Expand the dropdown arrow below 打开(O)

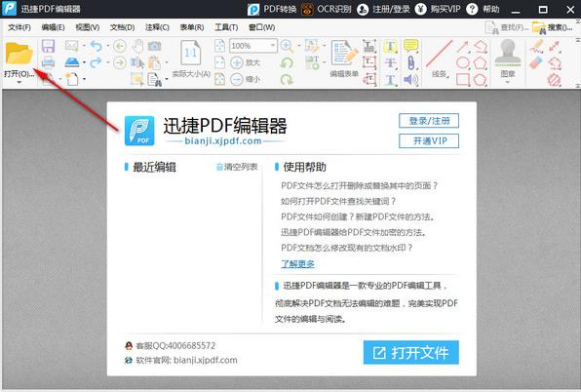(19, 83)
